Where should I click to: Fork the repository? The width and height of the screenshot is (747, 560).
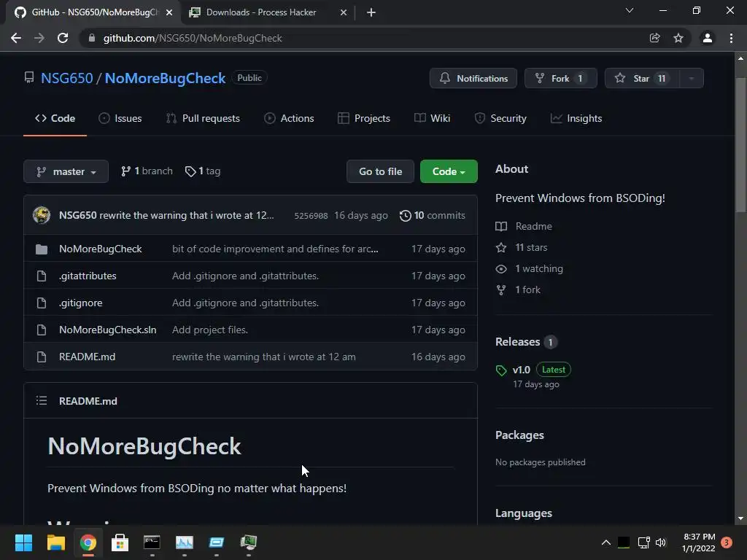(560, 78)
